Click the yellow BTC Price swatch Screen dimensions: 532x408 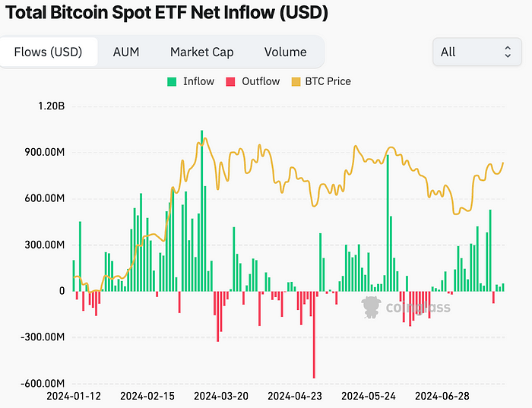[x=296, y=82]
